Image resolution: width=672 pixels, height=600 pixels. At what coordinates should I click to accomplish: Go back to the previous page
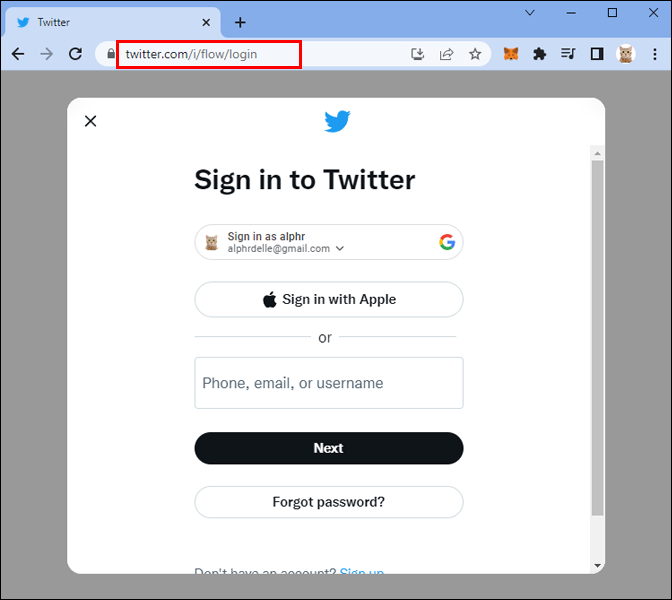(x=18, y=54)
